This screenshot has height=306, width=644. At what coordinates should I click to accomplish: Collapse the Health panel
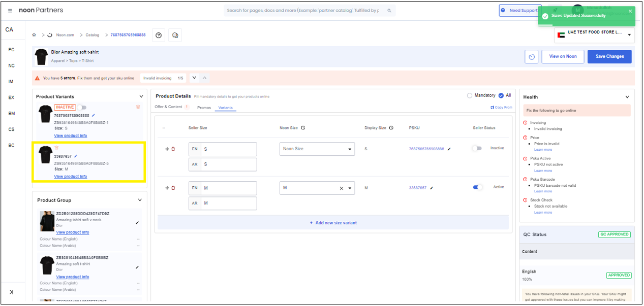[627, 97]
